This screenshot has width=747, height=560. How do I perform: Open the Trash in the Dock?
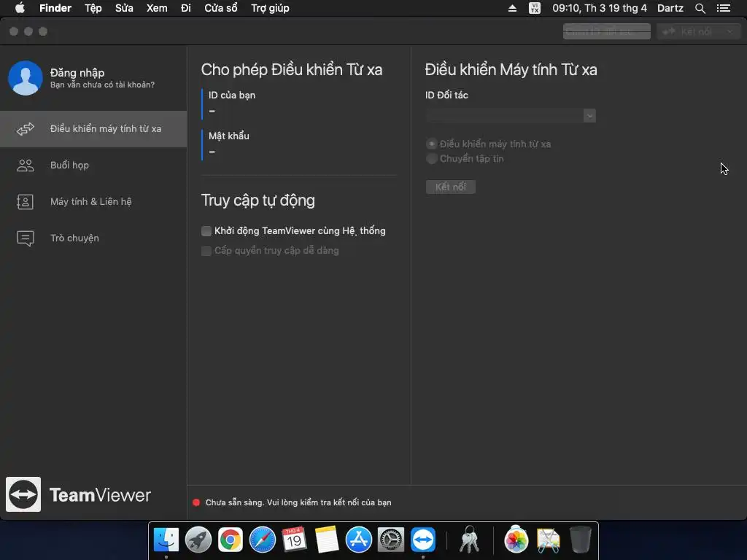pyautogui.click(x=580, y=540)
